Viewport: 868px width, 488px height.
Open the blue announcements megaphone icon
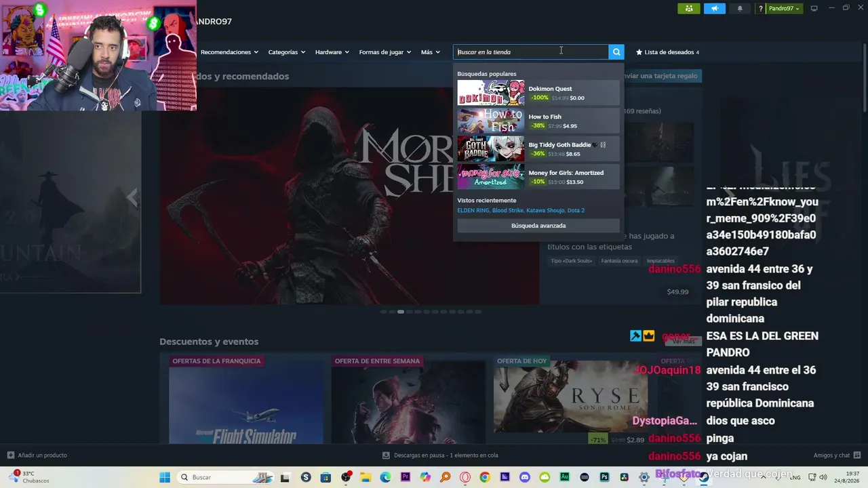click(714, 8)
